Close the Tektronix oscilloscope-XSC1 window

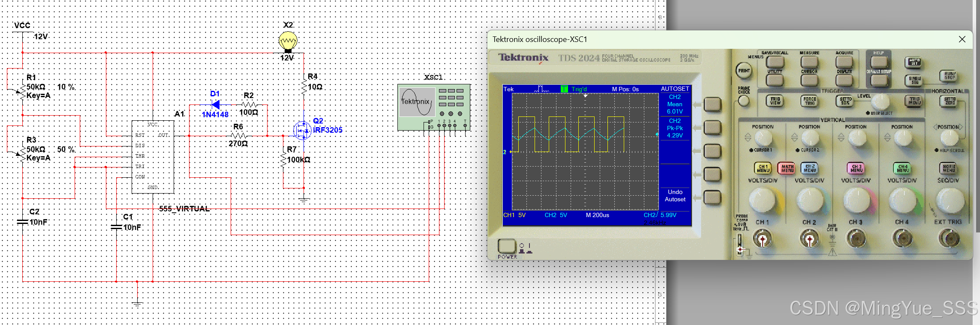(x=962, y=39)
